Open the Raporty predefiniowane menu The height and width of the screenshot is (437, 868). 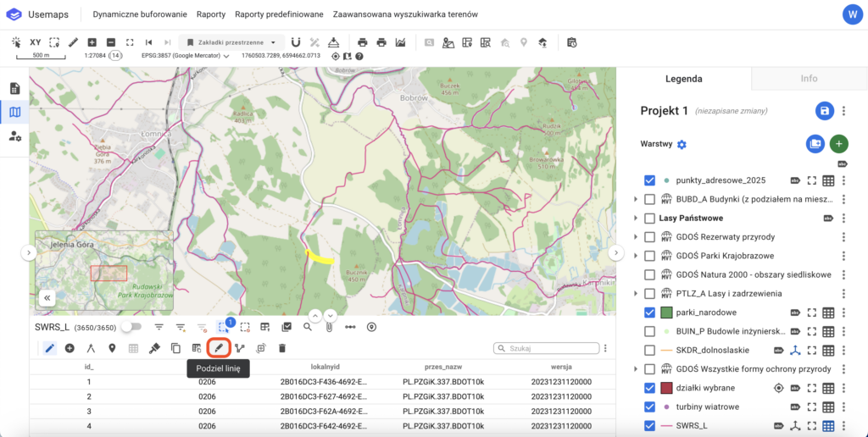(279, 15)
